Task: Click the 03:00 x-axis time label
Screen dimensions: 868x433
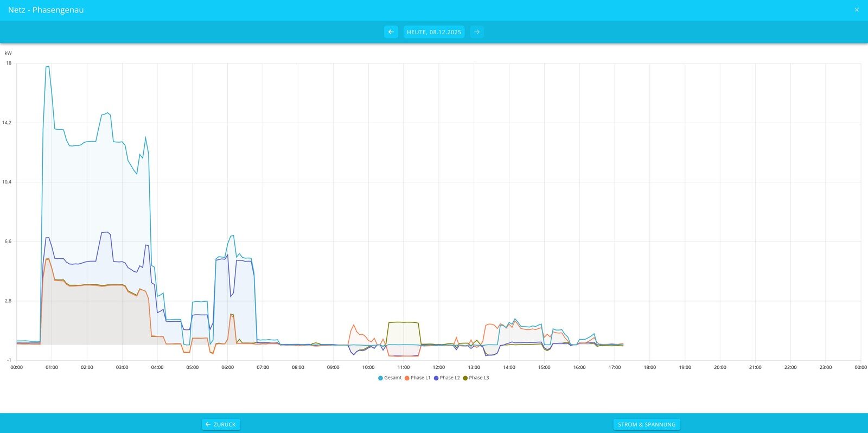Action: click(x=122, y=367)
